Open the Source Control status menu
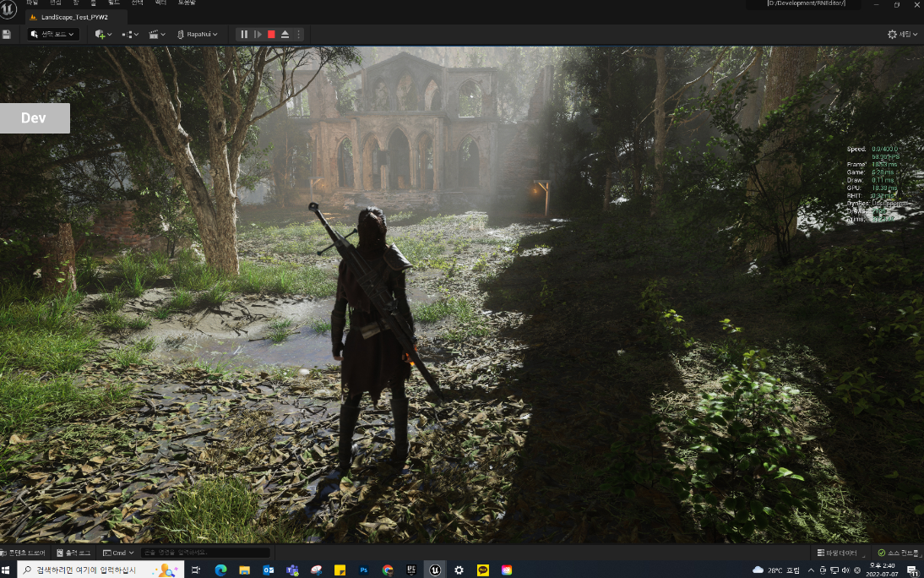Viewport: 924px width, 578px height. click(x=898, y=553)
